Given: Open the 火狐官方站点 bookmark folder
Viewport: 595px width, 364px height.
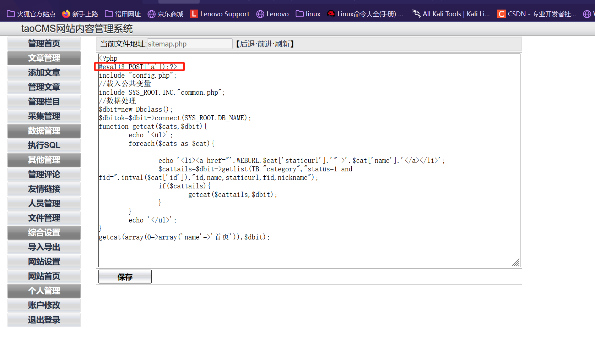Looking at the screenshot, I should coord(31,14).
